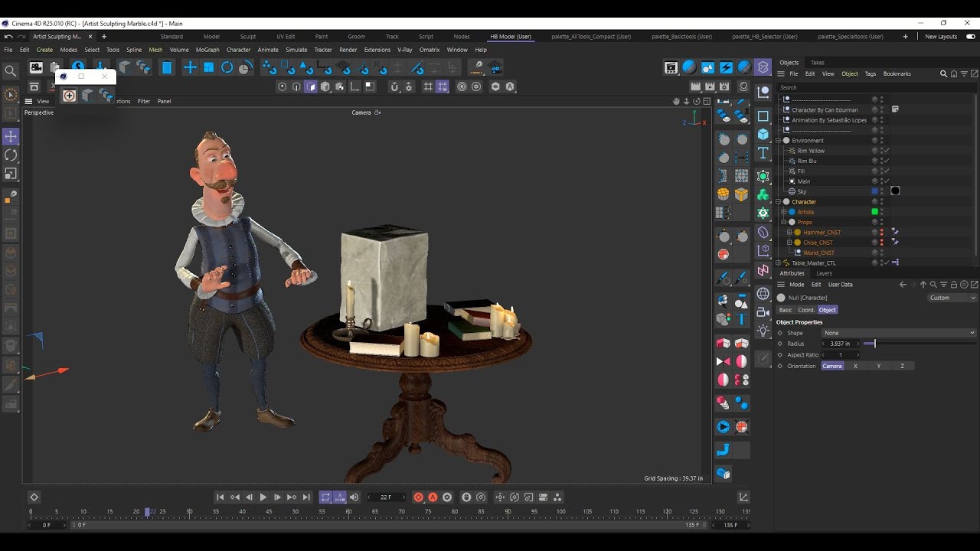This screenshot has height=551, width=980.
Task: Click the New Layouts button
Action: pos(941,37)
